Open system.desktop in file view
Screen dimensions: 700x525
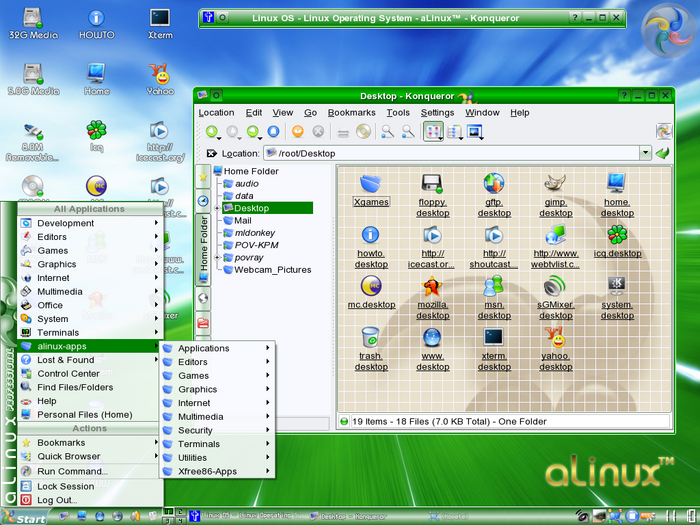click(617, 298)
